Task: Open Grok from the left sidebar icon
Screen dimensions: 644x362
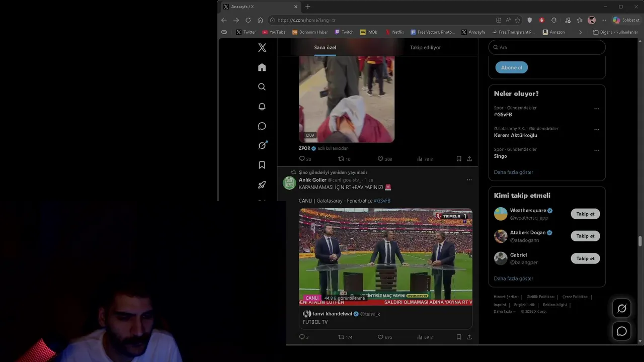Action: [x=262, y=145]
